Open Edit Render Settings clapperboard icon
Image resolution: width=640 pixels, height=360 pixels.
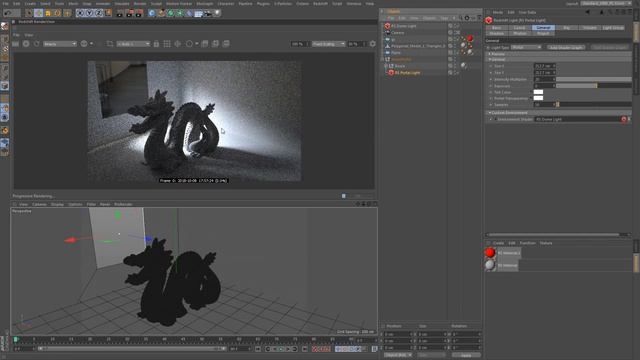click(139, 13)
